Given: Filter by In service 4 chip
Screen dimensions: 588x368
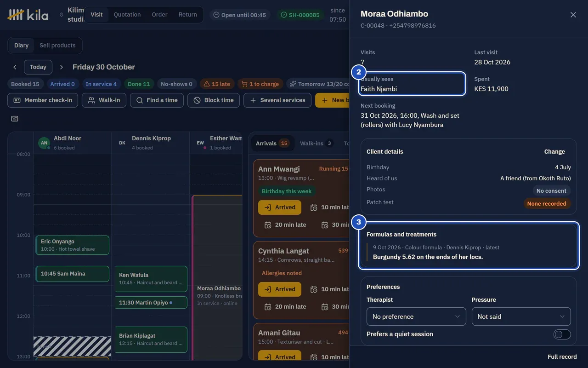Looking at the screenshot, I should 101,84.
